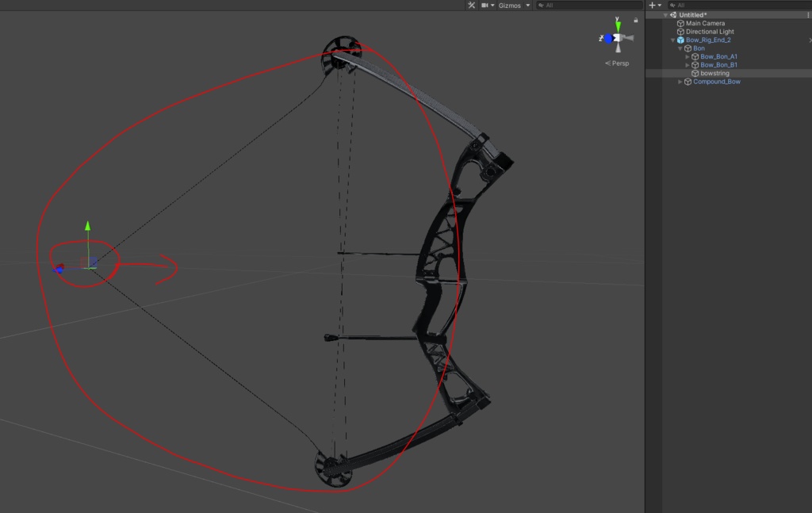The image size is (812, 513).
Task: Click Main Camera's cube icon in the Hierarchy
Action: point(680,23)
